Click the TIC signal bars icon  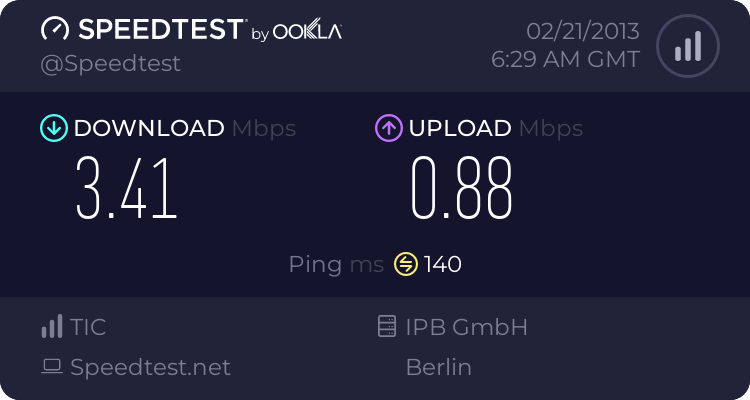pos(51,327)
